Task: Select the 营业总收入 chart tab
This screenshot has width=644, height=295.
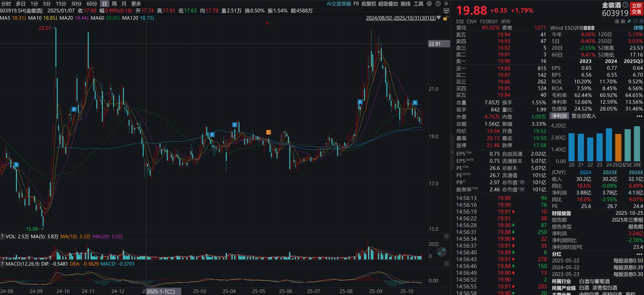Action: coord(583,116)
